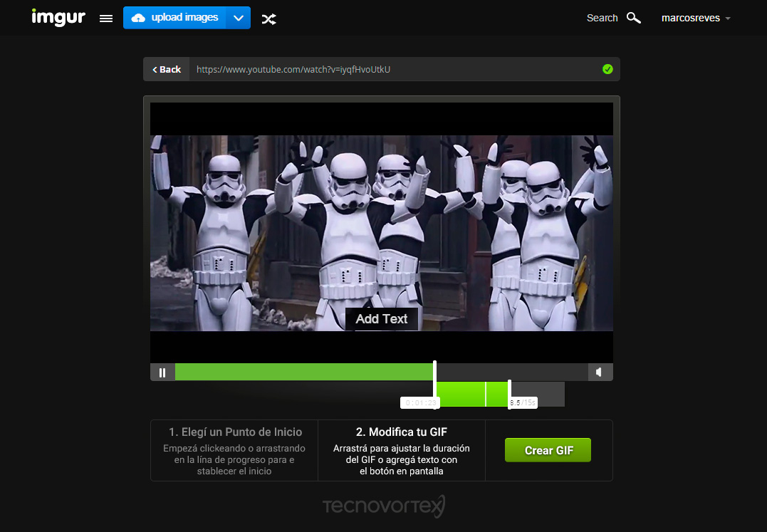
Task: Click the search magnifier icon
Action: 633,18
